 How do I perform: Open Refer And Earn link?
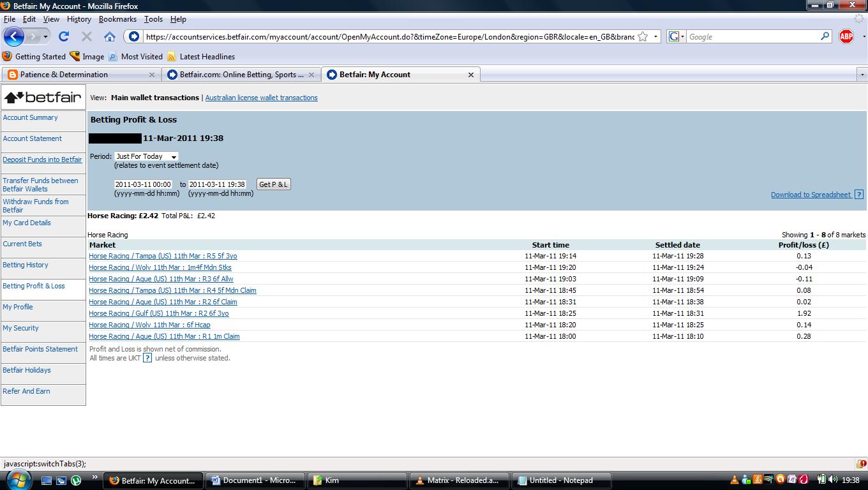point(26,391)
